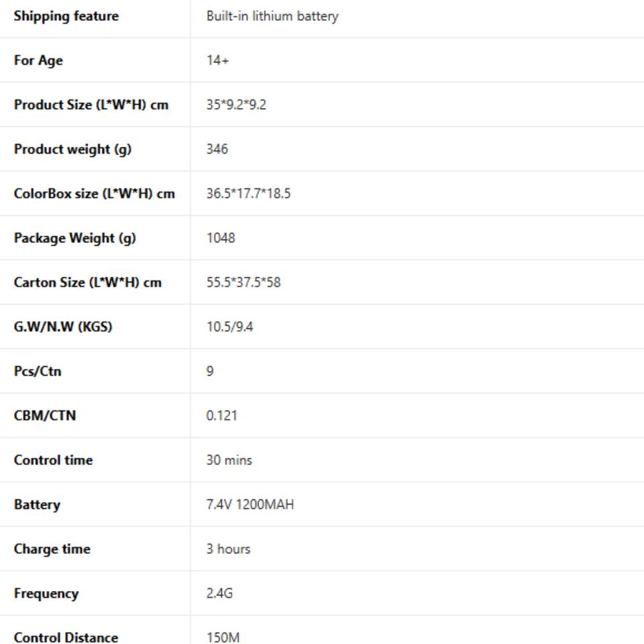Click the 35*9.2*9.2 product size value

click(236, 105)
